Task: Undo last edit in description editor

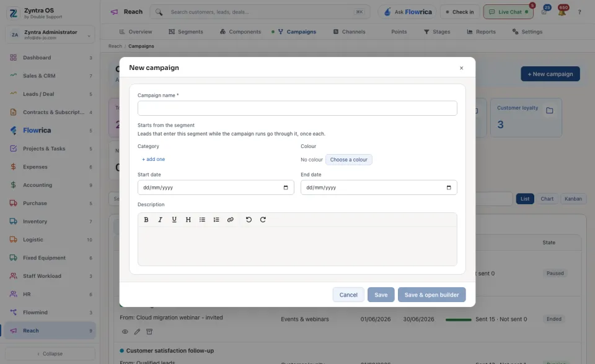Action: pos(249,220)
